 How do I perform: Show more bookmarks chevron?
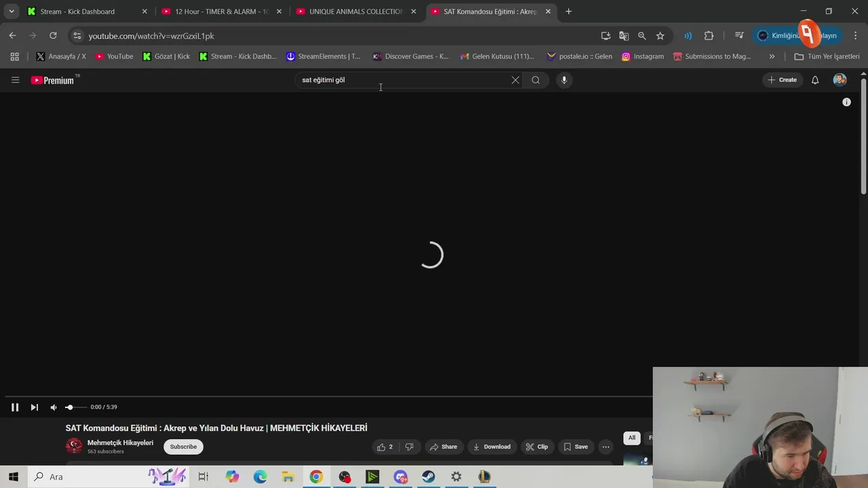772,57
